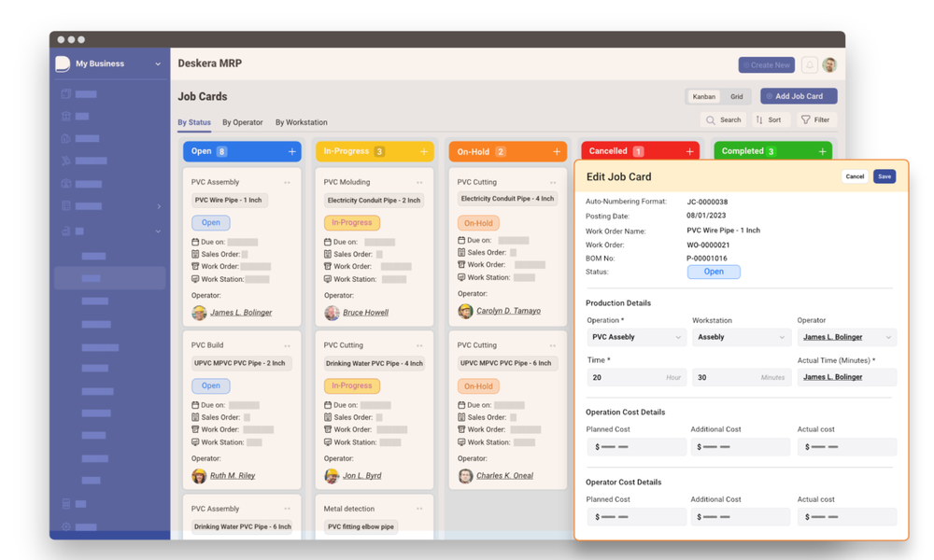Cancel the Edit Job Card dialog
934x560 pixels.
[855, 176]
